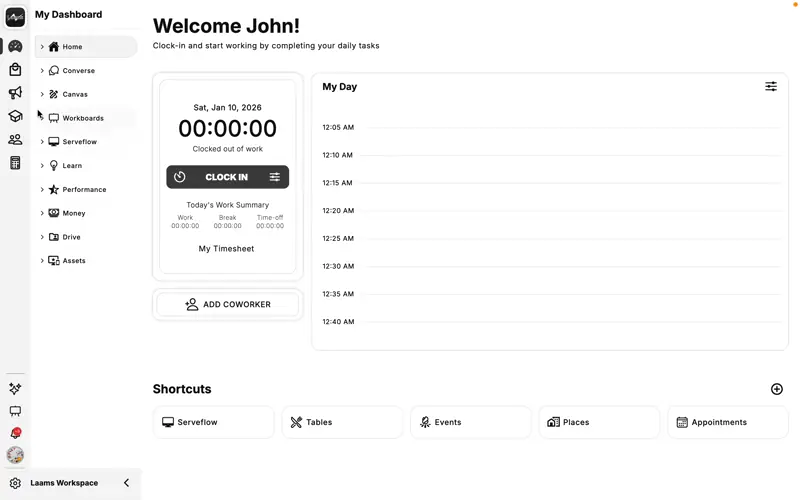Open Serveflow shortcut card
The image size is (800, 500).
pyautogui.click(x=214, y=422)
